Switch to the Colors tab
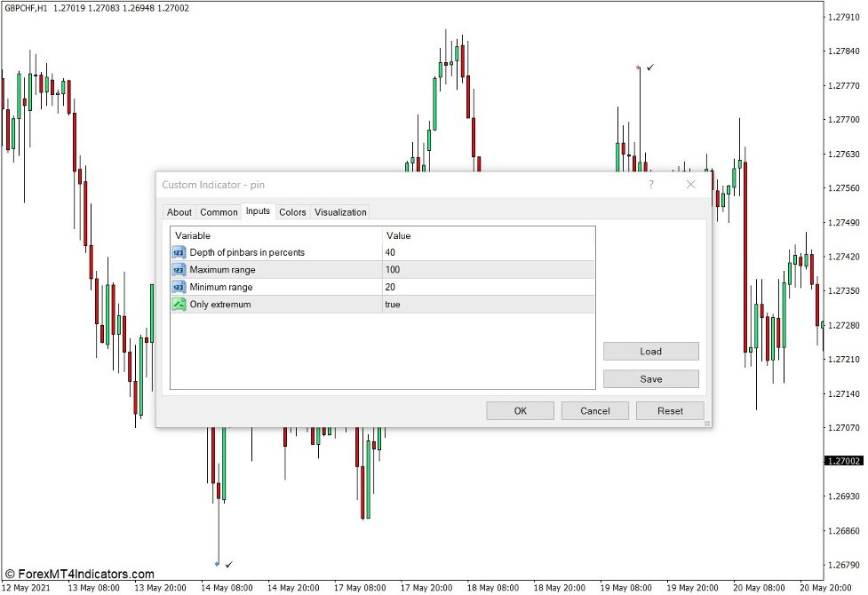This screenshot has height=595, width=868. [292, 212]
